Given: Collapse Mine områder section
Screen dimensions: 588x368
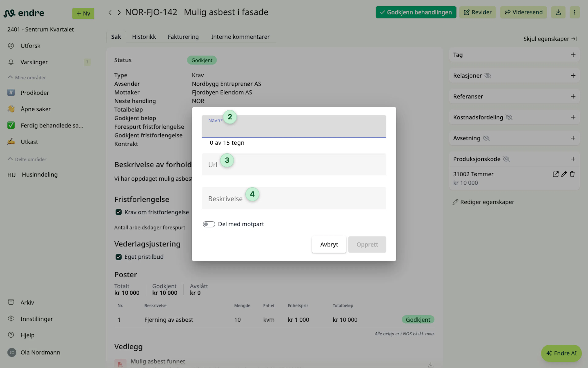Looking at the screenshot, I should (27, 77).
